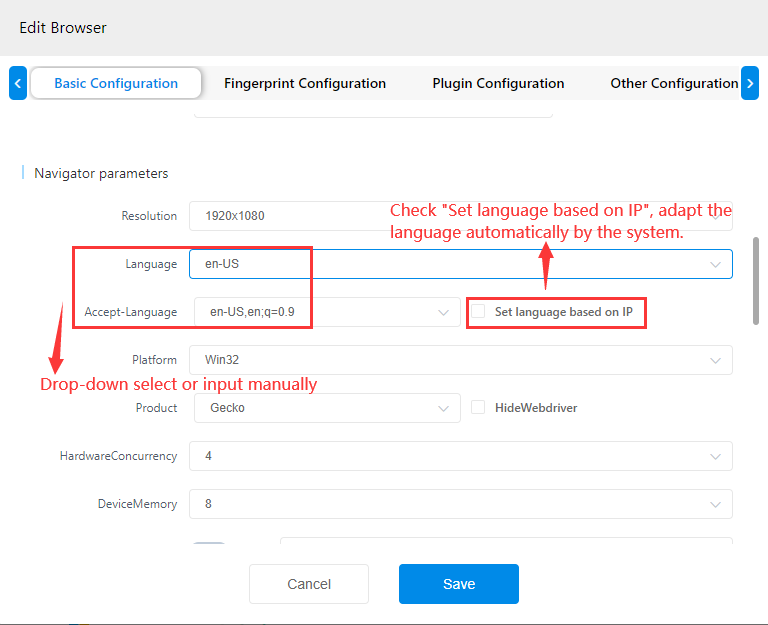The image size is (768, 625).
Task: Click the vertical scrollbar thumb
Action: [x=756, y=281]
